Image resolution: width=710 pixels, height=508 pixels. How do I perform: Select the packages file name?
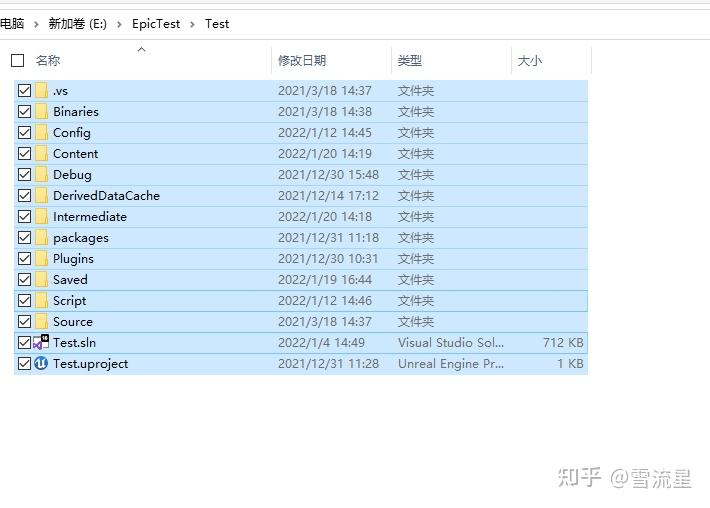click(x=81, y=238)
